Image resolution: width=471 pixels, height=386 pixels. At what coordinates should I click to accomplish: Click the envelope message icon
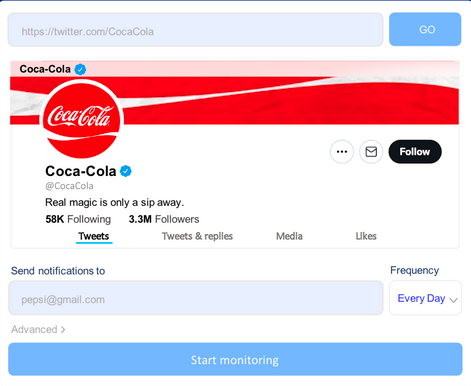click(x=371, y=152)
